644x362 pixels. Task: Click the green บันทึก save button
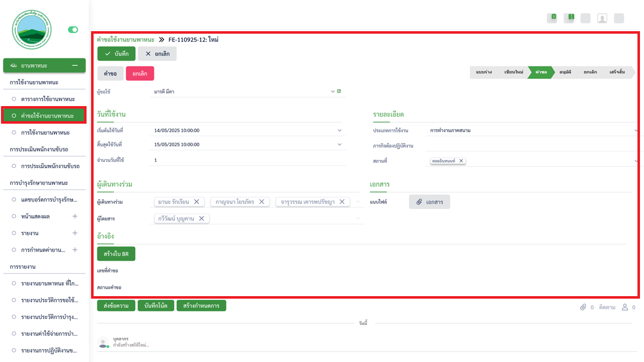(x=116, y=54)
